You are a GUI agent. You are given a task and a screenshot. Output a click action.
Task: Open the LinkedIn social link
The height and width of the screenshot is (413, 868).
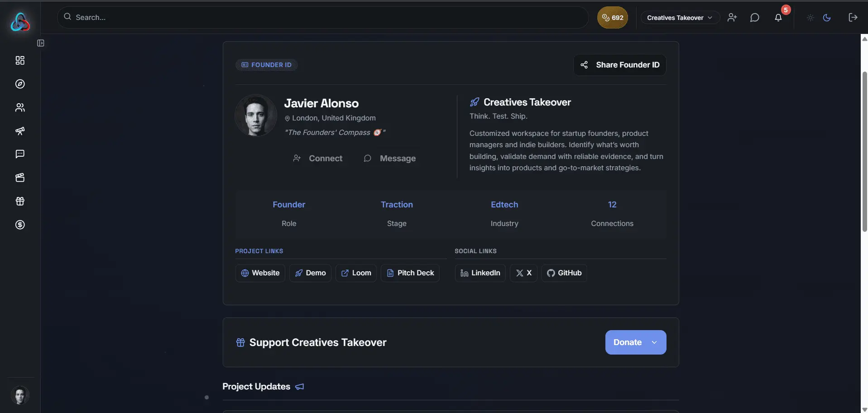(x=480, y=273)
